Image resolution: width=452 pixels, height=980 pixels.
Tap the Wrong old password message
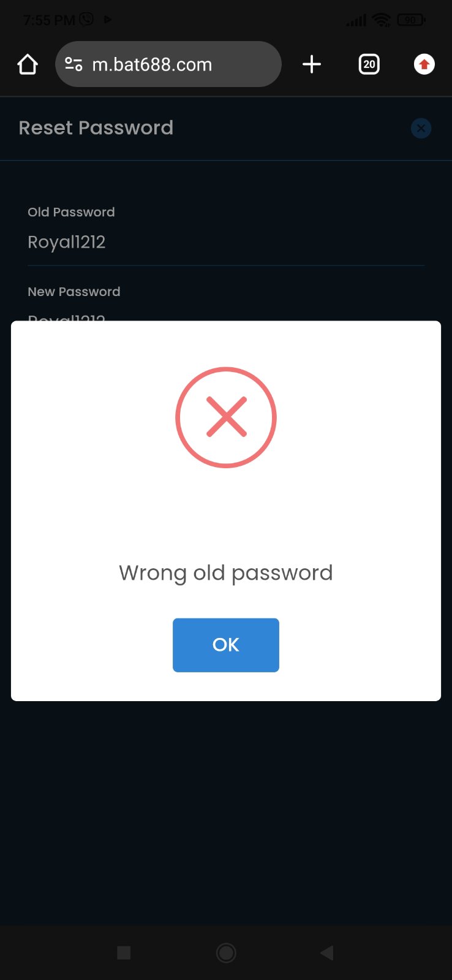226,573
